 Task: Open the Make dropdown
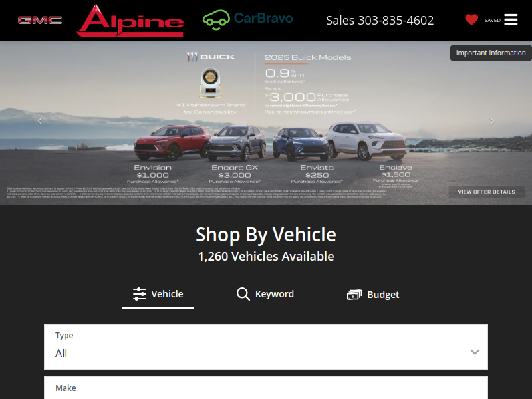(x=266, y=389)
